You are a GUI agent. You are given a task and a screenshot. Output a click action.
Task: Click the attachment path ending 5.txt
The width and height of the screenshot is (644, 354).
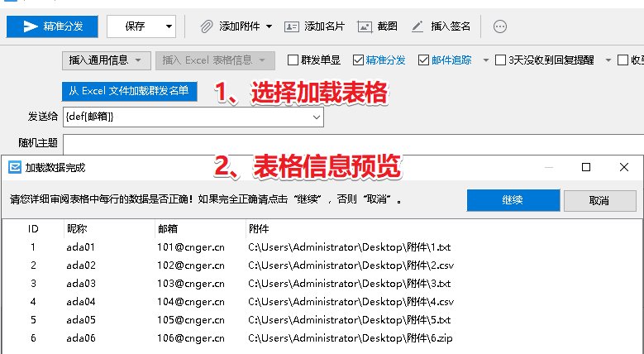pyautogui.click(x=349, y=319)
